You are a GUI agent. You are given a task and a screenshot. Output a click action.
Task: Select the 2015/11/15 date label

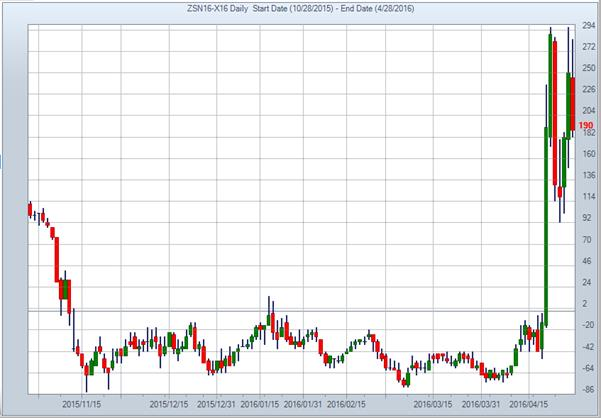point(83,404)
